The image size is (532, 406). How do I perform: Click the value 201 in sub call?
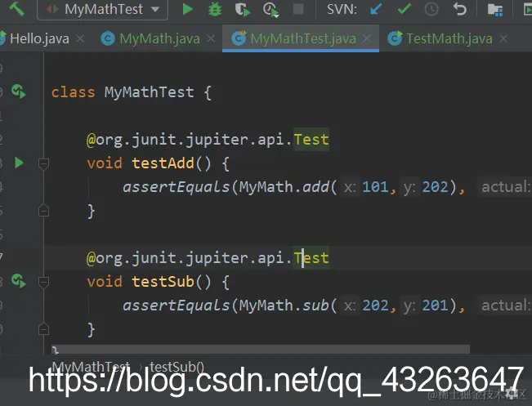click(435, 306)
